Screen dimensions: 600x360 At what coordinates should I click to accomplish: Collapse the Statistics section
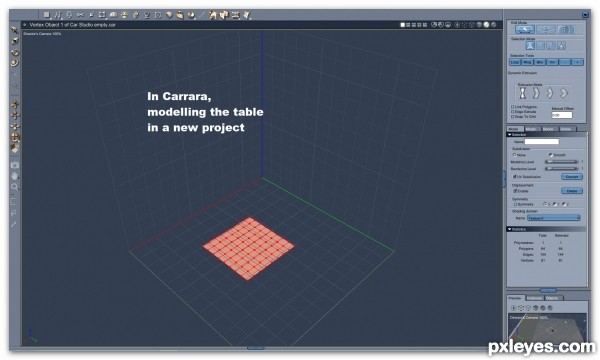[510, 229]
